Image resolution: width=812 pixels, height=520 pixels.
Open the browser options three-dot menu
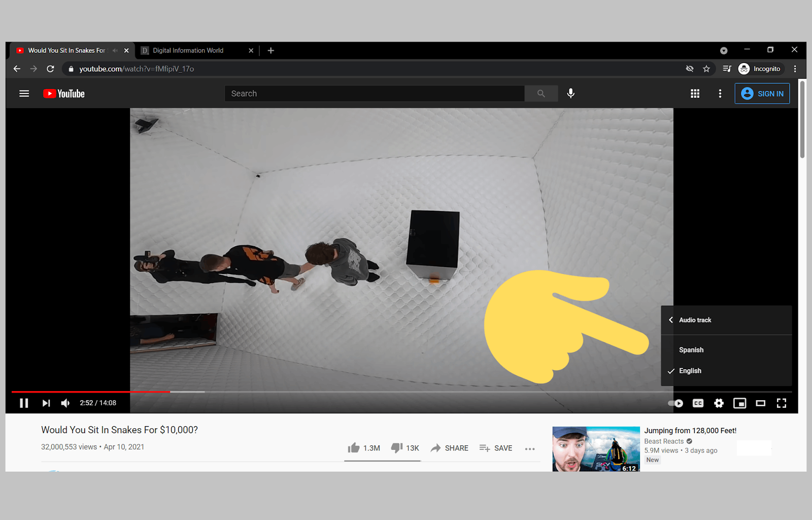click(795, 69)
